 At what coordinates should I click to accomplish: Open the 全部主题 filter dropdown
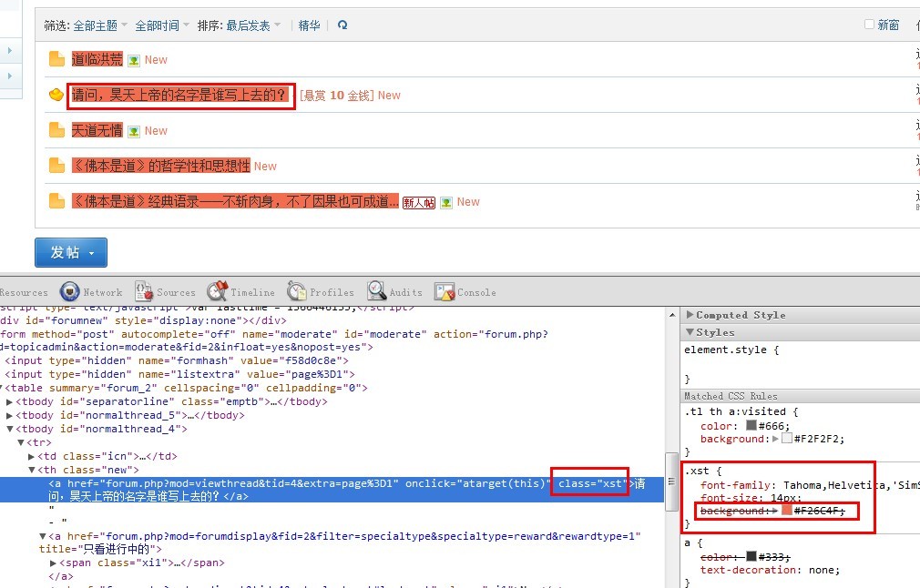pyautogui.click(x=100, y=25)
